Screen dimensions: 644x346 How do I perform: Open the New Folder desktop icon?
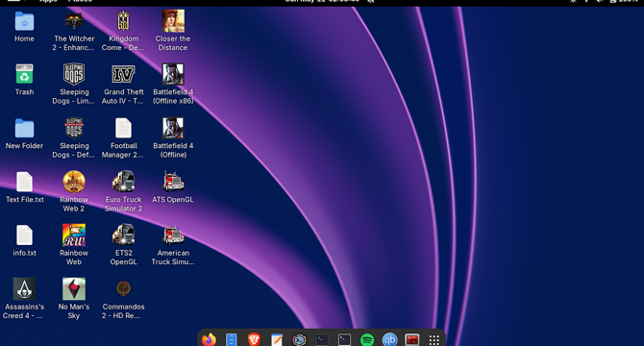click(x=24, y=128)
